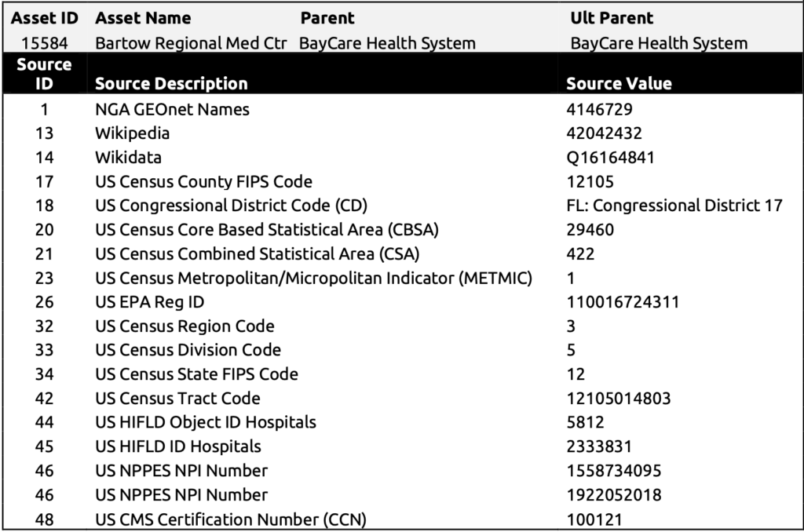Select the Source ID column header
This screenshot has width=804, height=532.
pos(44,74)
